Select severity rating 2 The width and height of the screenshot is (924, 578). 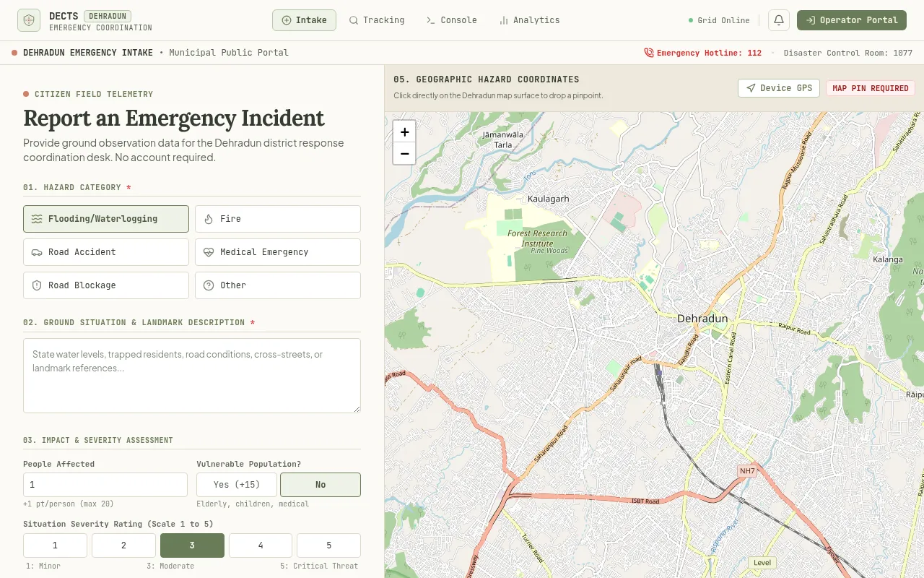[x=123, y=545]
